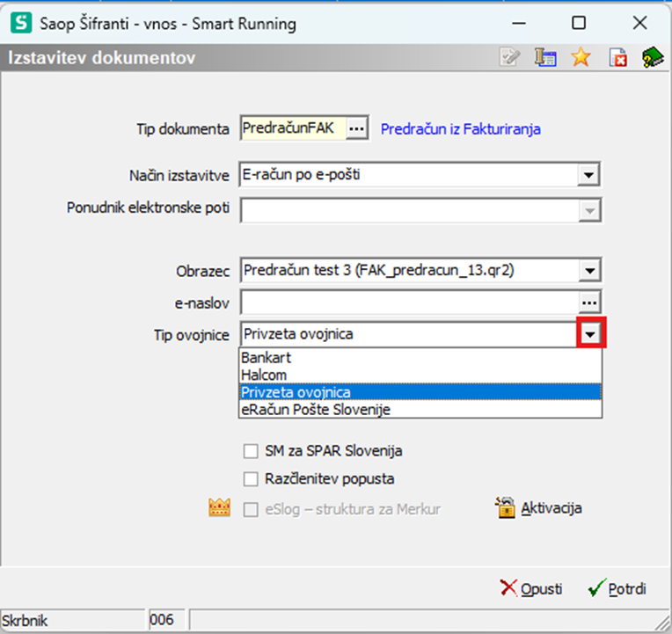Expand the Obrazec dropdown arrow
Screen dimensions: 672x634
(589, 271)
